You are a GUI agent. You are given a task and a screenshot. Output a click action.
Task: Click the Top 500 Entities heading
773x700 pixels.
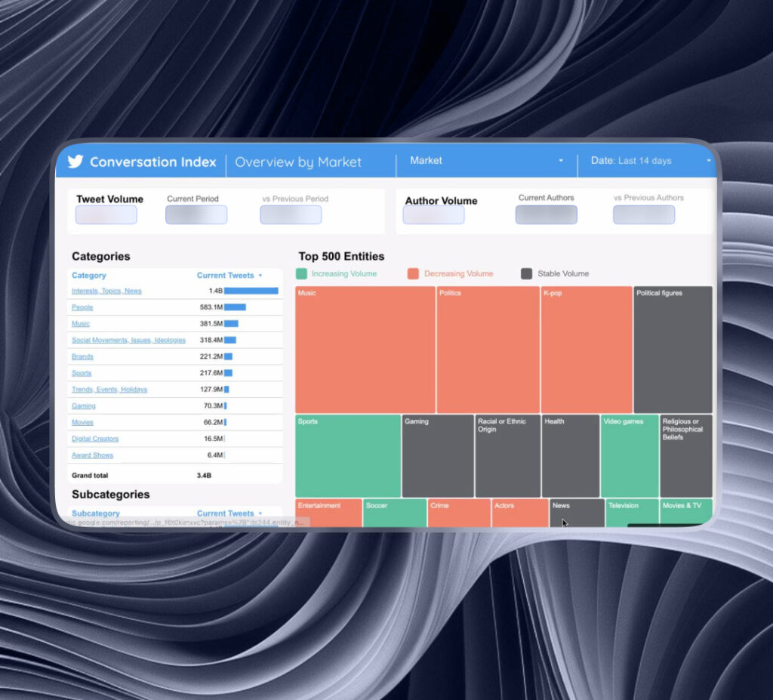[x=341, y=257]
